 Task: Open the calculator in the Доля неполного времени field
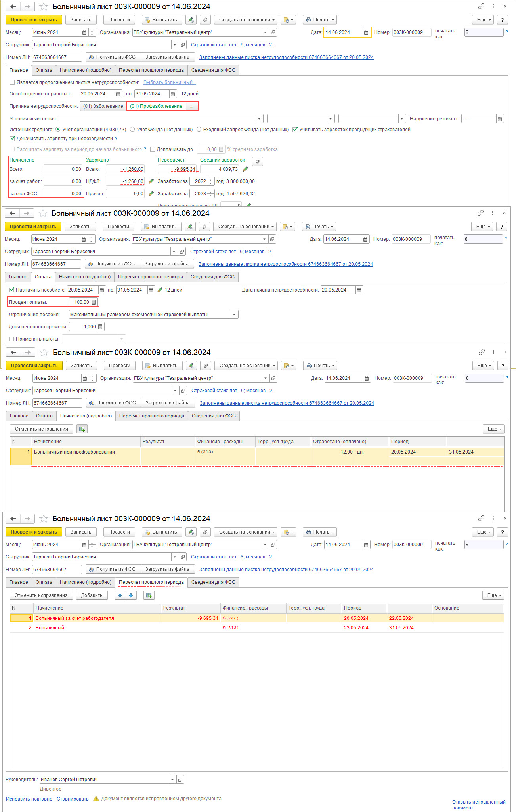click(x=100, y=327)
